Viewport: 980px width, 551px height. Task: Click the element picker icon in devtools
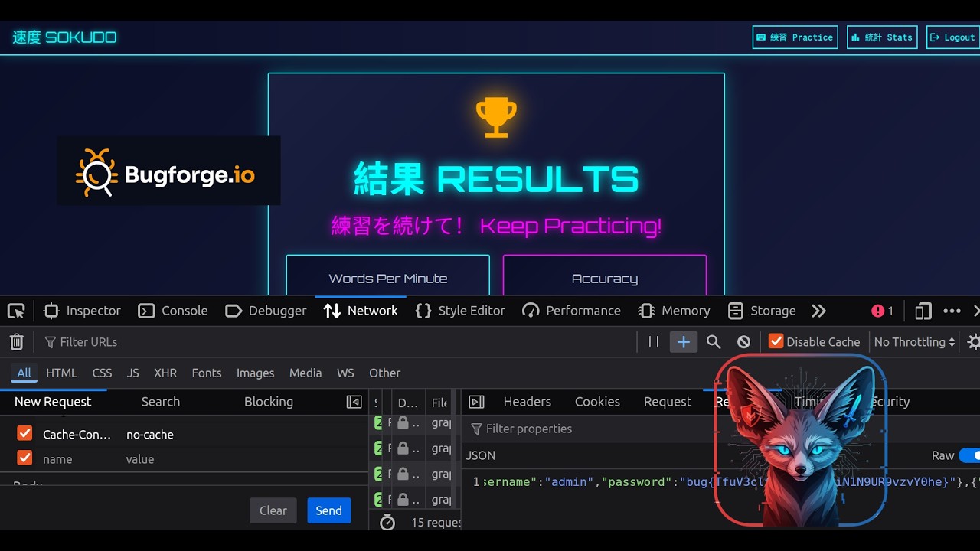click(x=16, y=311)
